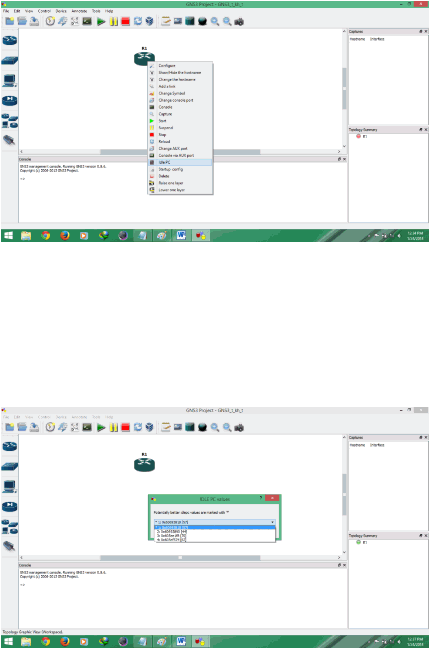Choose Suspend from the router context menu

180,128
